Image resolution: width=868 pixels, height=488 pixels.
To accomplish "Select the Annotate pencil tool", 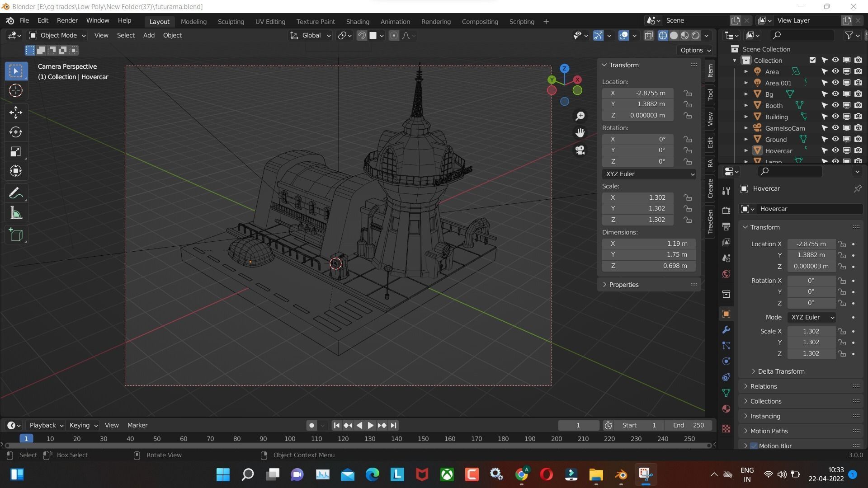I will (x=16, y=193).
